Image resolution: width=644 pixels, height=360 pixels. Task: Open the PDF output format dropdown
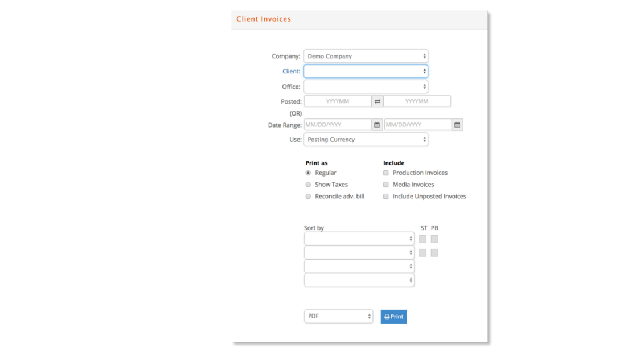point(338,317)
